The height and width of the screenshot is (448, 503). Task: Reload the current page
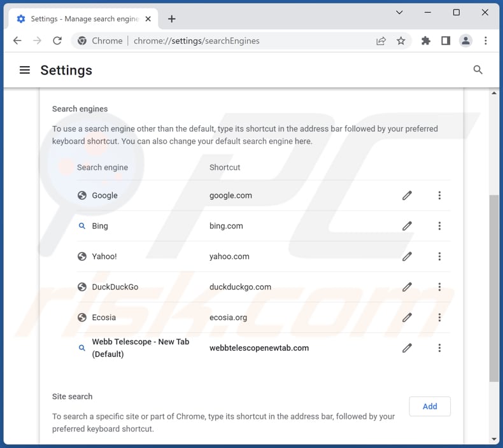[x=57, y=41]
